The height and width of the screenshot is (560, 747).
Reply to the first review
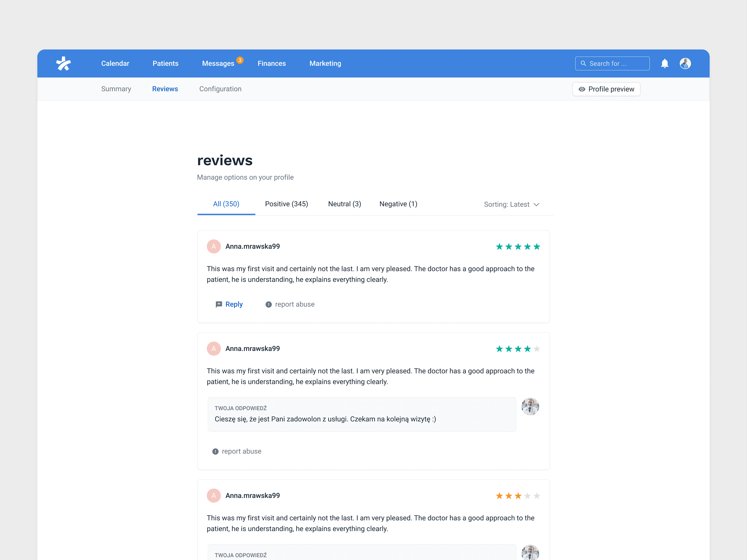pos(229,304)
